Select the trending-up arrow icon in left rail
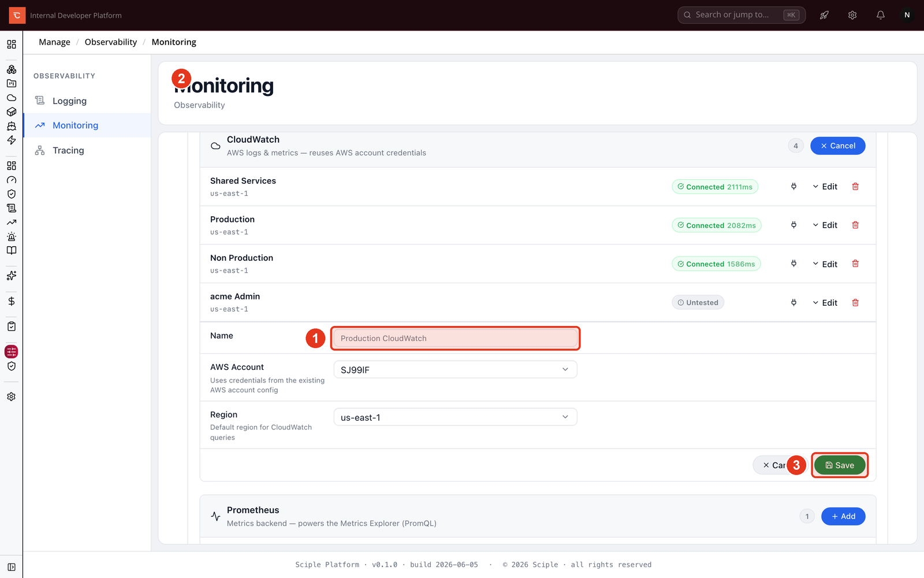 pos(12,222)
